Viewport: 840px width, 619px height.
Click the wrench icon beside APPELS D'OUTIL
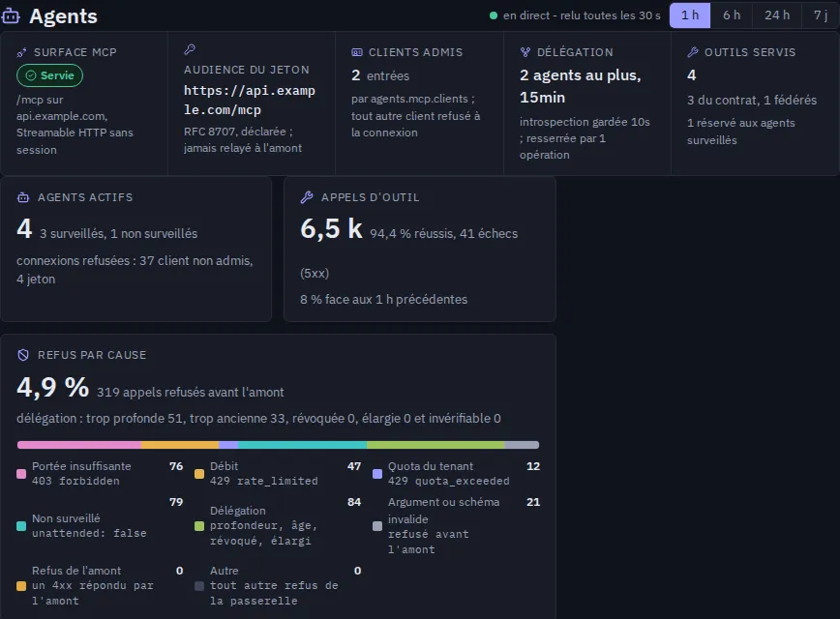pos(307,197)
